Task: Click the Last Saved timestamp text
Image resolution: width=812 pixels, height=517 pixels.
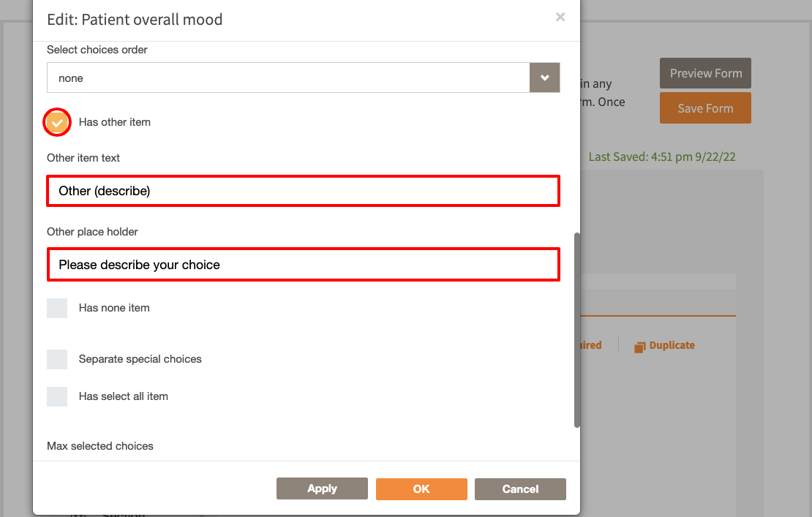Action: [x=662, y=156]
